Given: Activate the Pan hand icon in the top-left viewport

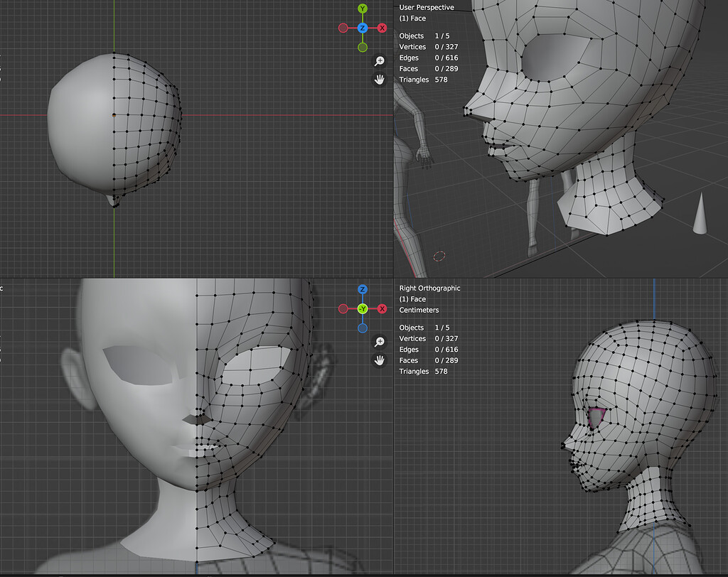Looking at the screenshot, I should tap(380, 78).
